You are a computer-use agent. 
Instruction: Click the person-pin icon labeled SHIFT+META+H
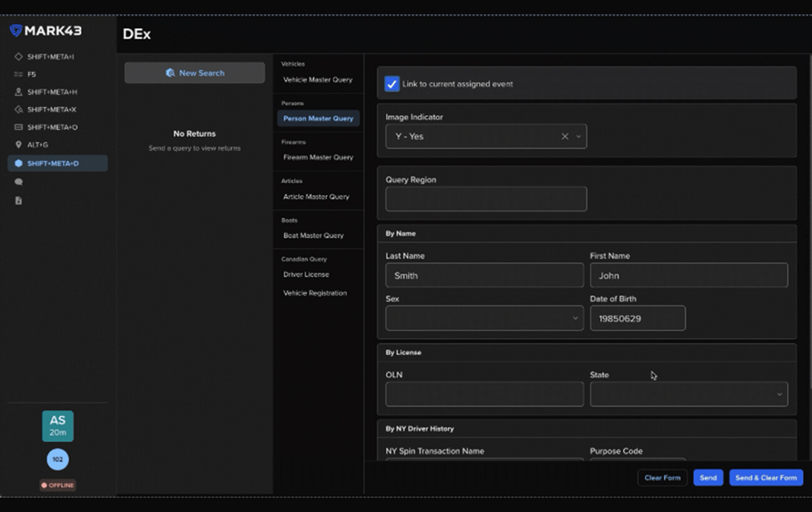coord(18,92)
